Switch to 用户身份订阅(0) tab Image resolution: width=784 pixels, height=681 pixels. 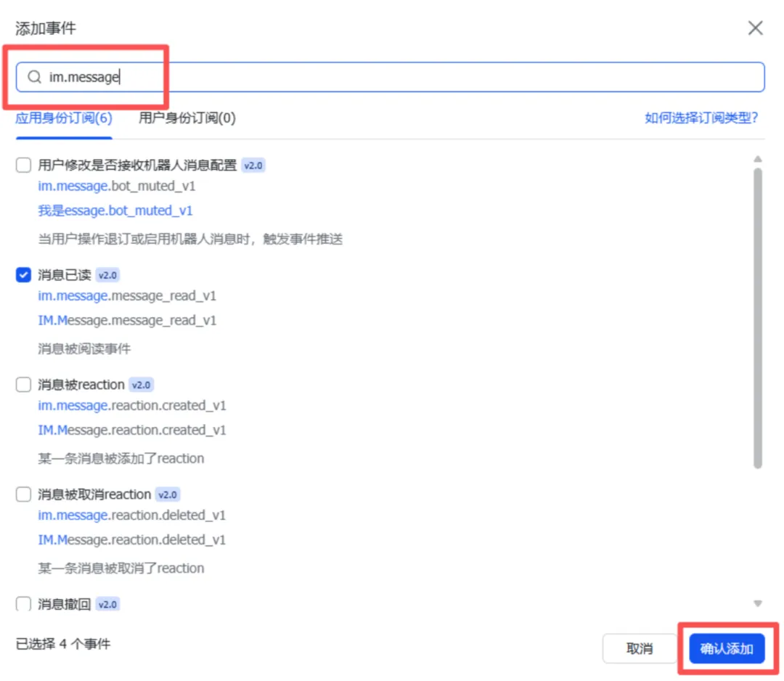(187, 118)
